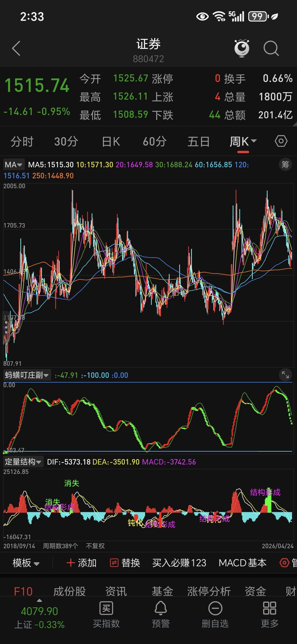Open the robot assistant icon
This screenshot has width=297, height=644.
242,48
